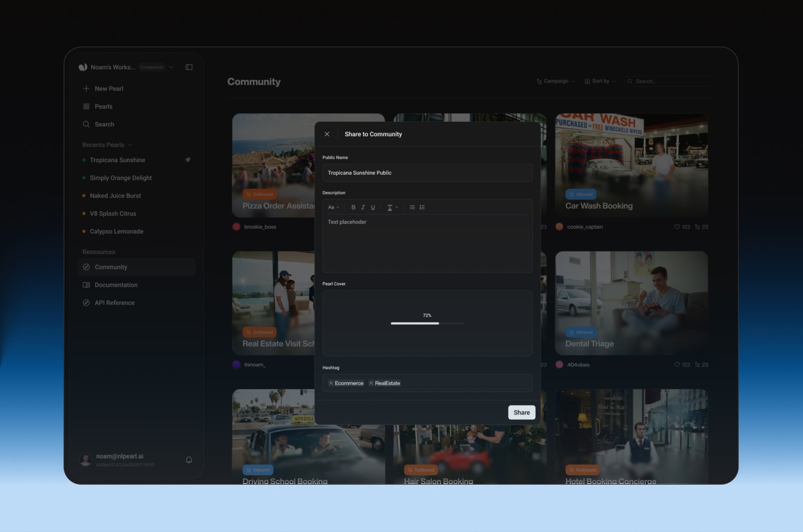Open the font size Aa dropdown
The width and height of the screenshot is (803, 532).
coord(333,208)
